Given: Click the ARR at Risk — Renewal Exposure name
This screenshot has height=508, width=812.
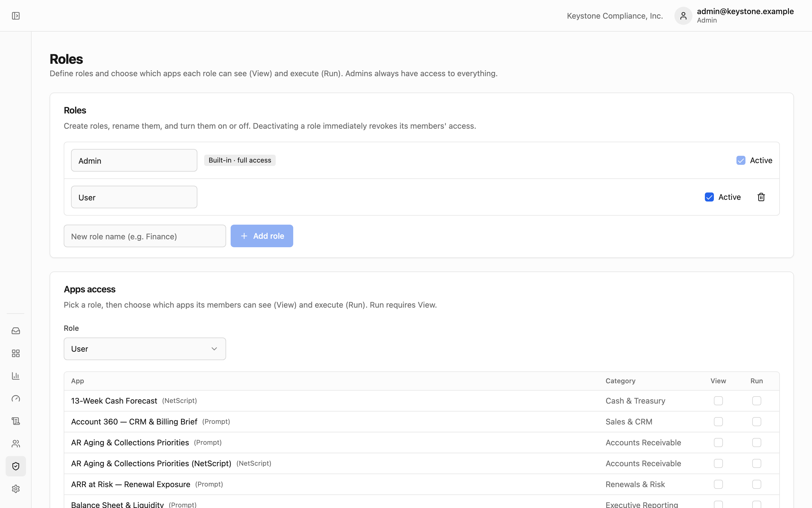Looking at the screenshot, I should click(131, 484).
